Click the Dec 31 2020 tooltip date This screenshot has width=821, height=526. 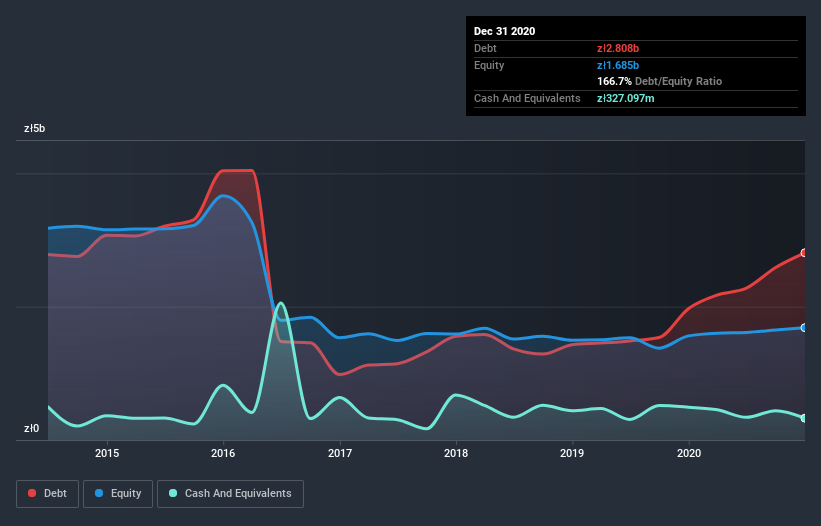tap(504, 31)
